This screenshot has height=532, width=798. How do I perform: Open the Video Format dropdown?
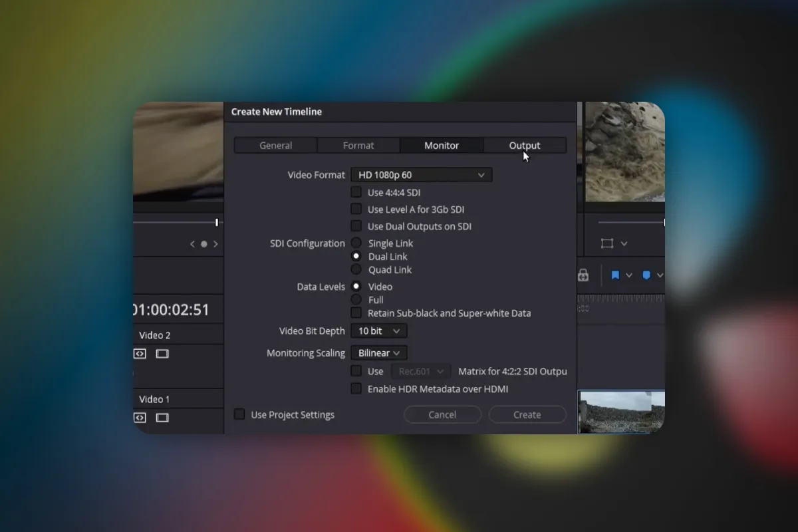pyautogui.click(x=422, y=175)
